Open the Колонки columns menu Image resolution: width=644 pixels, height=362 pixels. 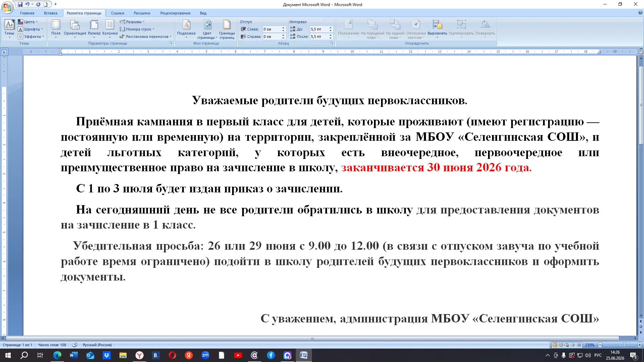(110, 29)
